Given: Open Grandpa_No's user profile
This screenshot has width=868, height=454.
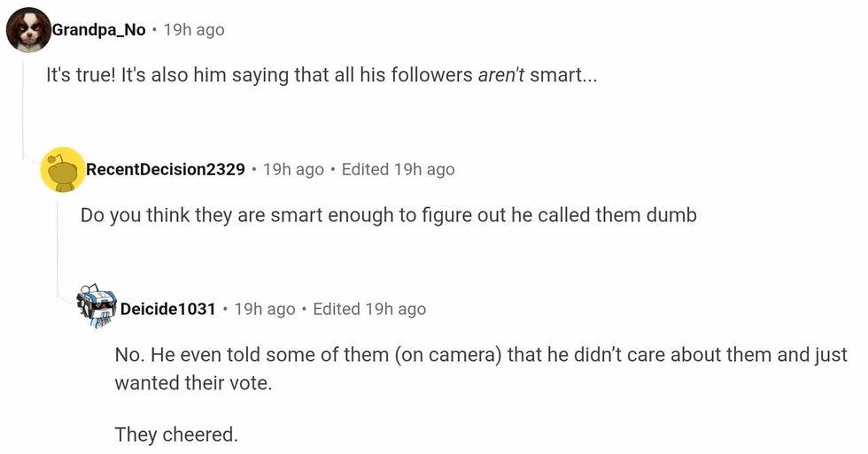Looking at the screenshot, I should 98,30.
